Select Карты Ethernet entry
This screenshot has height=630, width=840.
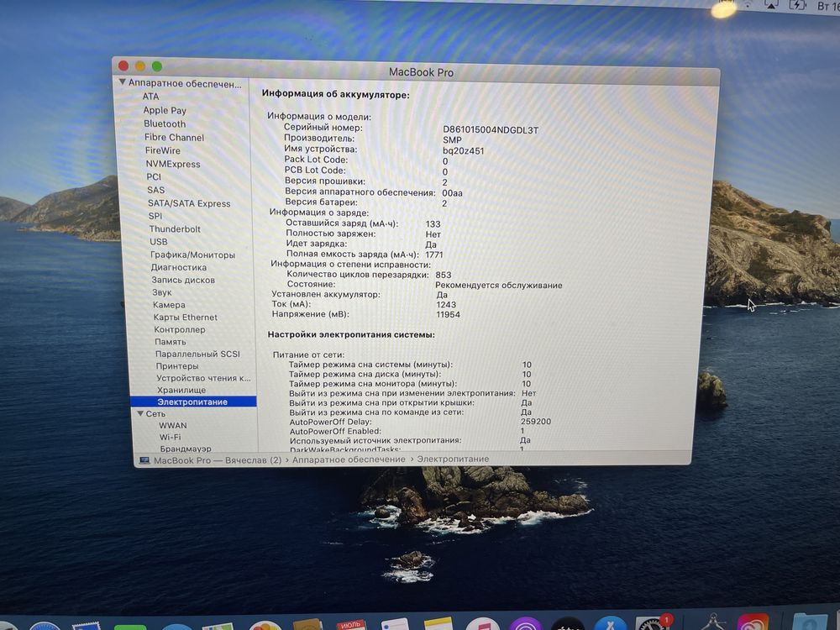tap(186, 318)
